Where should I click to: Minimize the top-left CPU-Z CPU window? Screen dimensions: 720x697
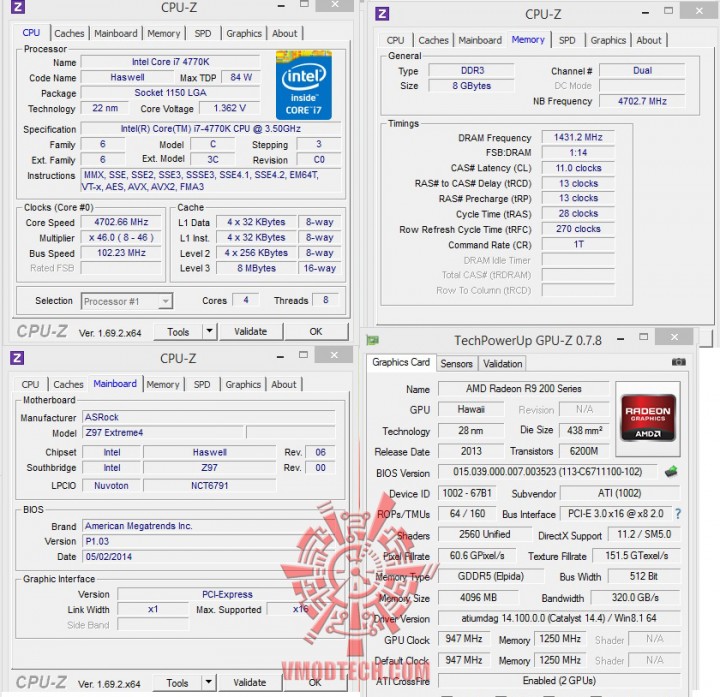click(281, 6)
